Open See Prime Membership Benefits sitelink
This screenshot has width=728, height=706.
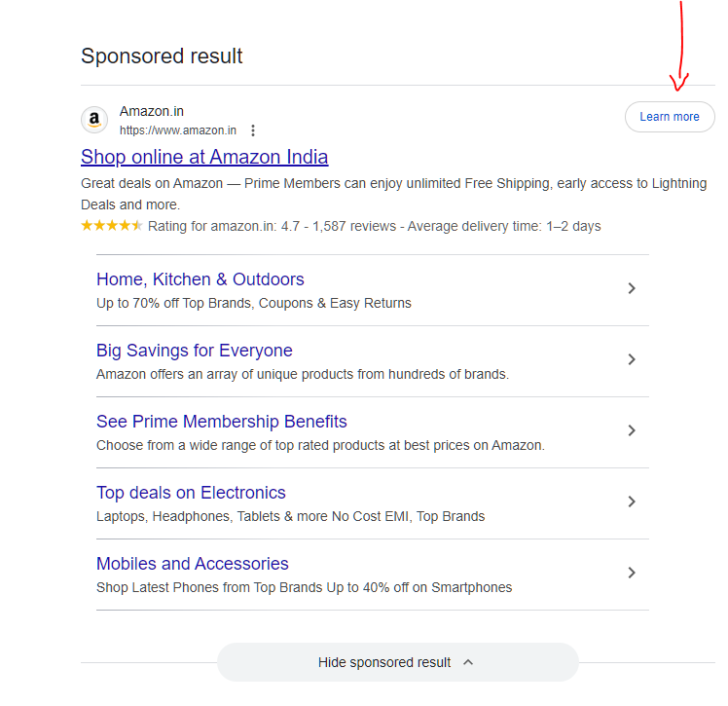pos(221,422)
